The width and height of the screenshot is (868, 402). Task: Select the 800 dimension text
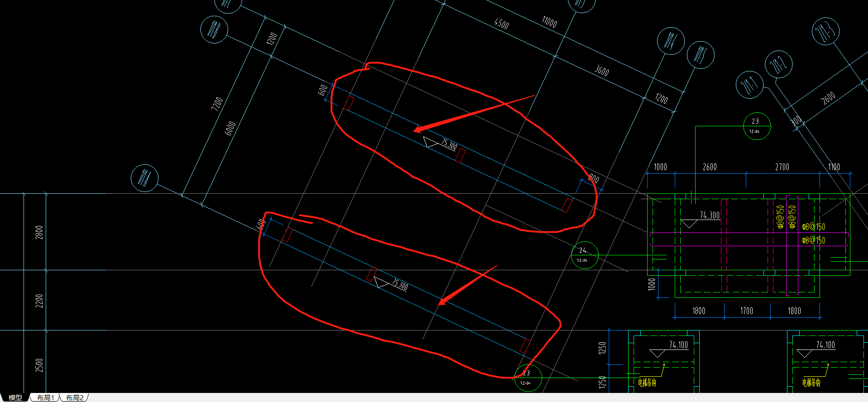[x=593, y=178]
